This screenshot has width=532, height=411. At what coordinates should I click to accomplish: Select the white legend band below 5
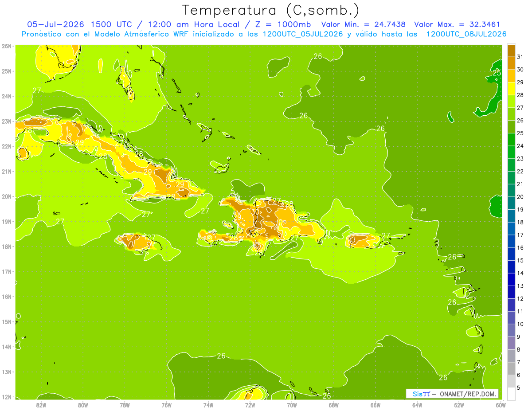[511, 394]
